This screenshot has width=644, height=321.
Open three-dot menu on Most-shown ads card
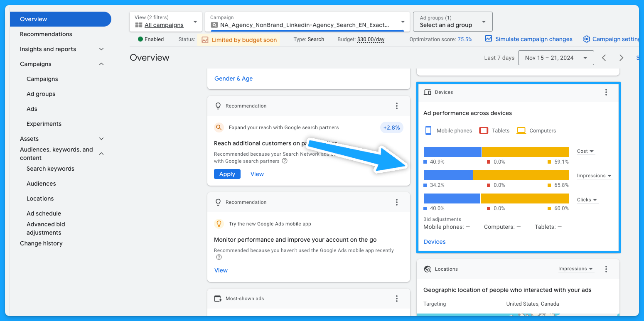(x=397, y=299)
